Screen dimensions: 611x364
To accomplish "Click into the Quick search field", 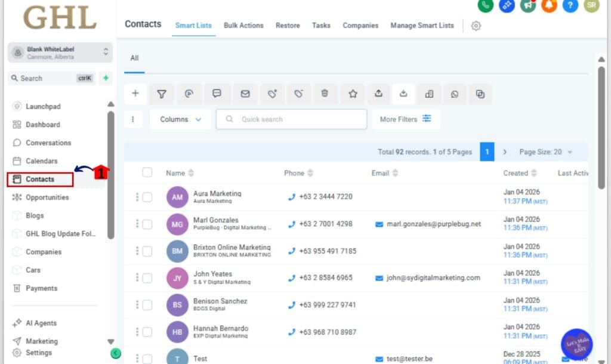I will (291, 119).
